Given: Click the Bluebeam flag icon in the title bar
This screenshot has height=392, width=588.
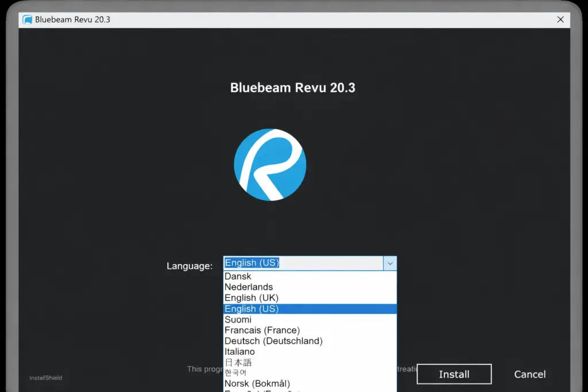Looking at the screenshot, I should (26, 19).
